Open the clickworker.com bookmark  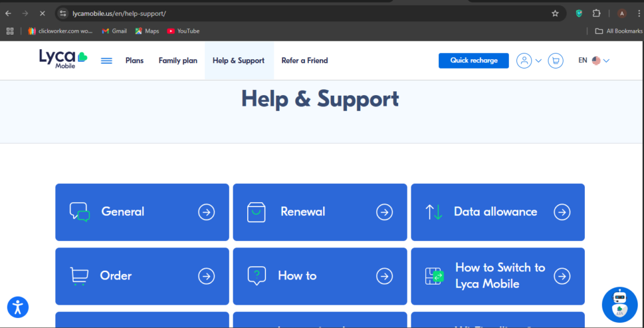coord(60,31)
